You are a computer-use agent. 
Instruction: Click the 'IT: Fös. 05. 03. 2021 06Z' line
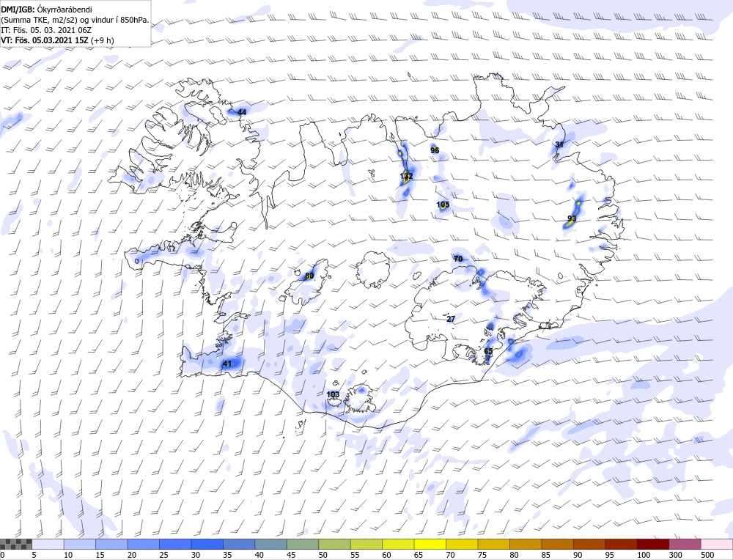[46, 30]
